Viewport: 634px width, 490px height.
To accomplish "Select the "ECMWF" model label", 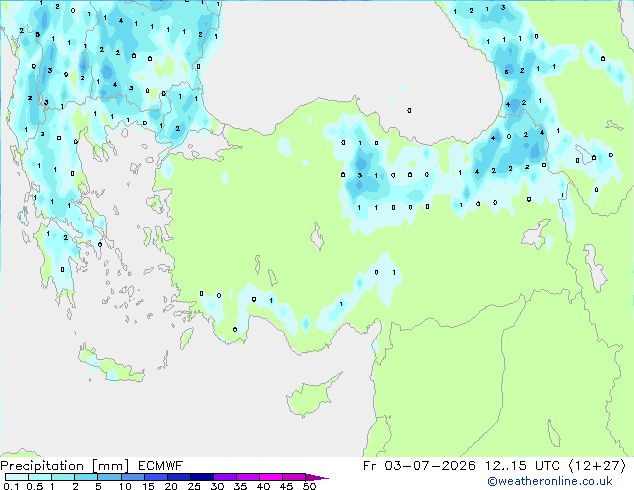I will [160, 466].
